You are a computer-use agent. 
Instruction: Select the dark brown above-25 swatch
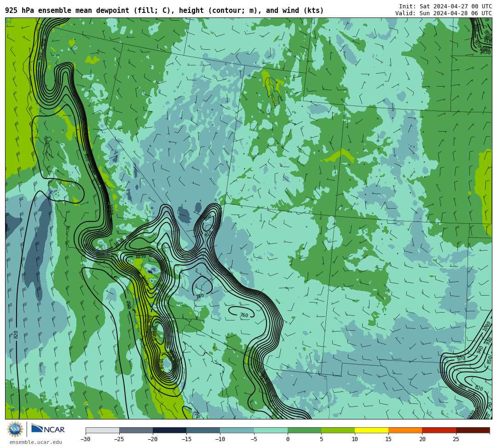[473, 430]
